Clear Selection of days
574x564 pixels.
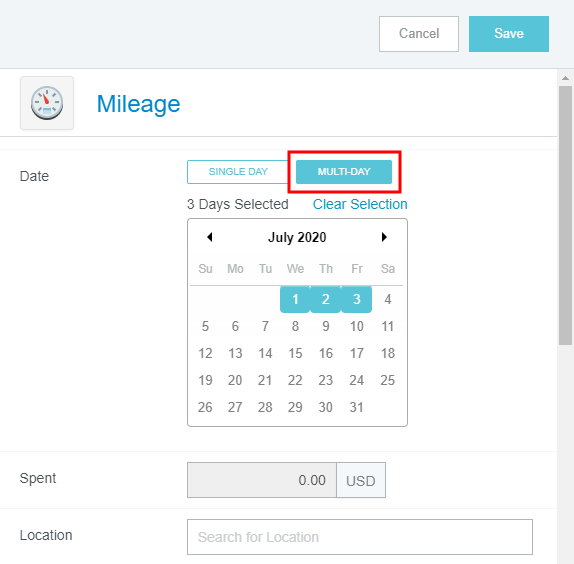tap(360, 204)
